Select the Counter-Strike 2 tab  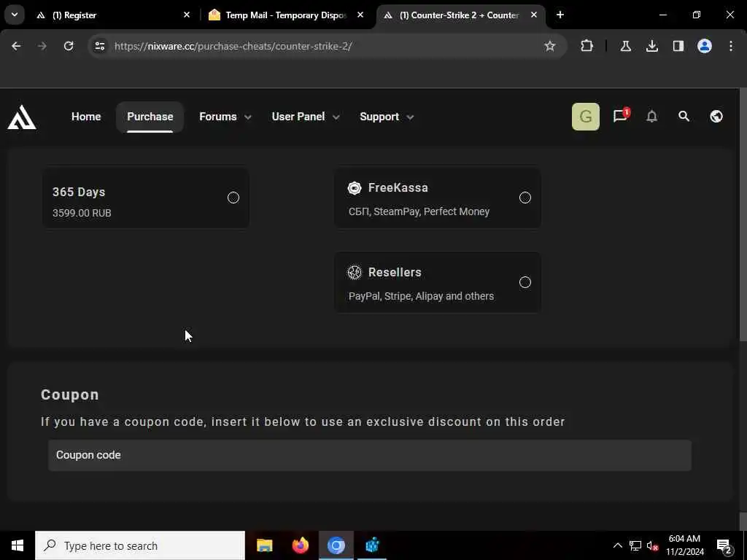[x=460, y=15]
